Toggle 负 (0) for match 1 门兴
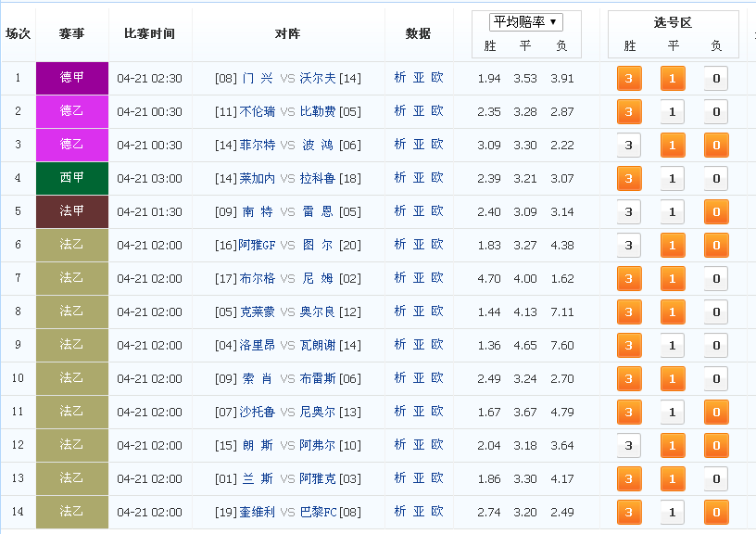This screenshot has width=756, height=534. click(x=716, y=78)
